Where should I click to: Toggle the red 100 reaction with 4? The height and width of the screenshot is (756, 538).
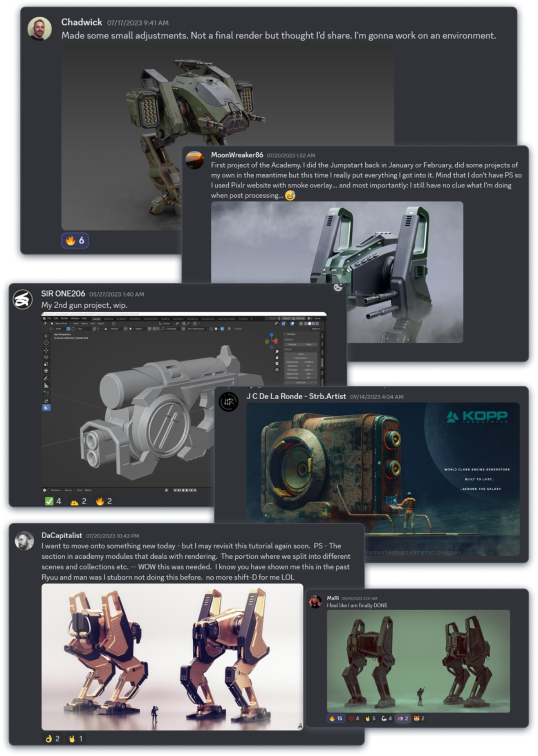(x=354, y=718)
